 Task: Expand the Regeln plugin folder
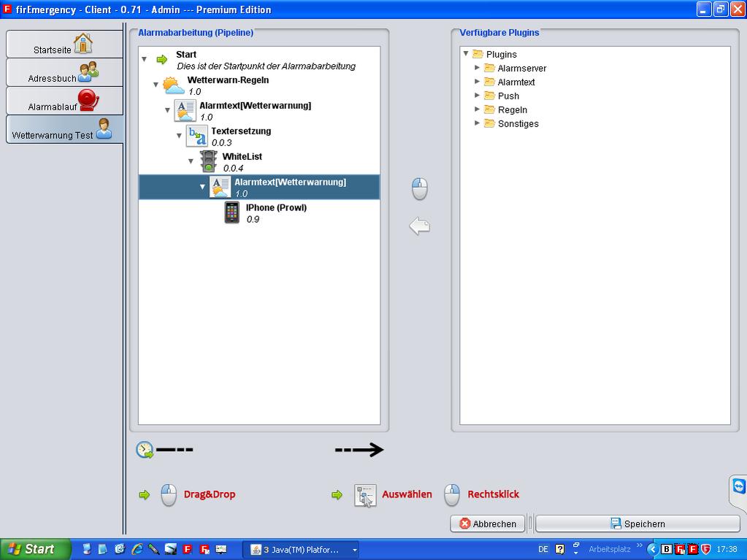pos(478,110)
